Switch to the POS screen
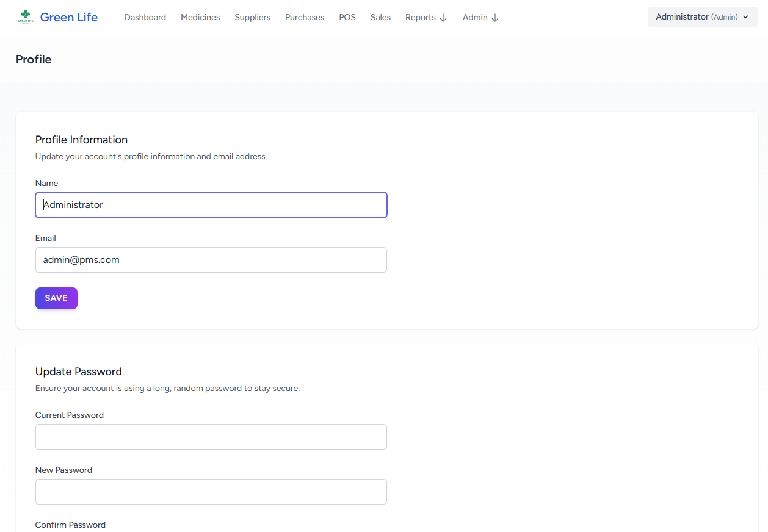 click(x=347, y=17)
